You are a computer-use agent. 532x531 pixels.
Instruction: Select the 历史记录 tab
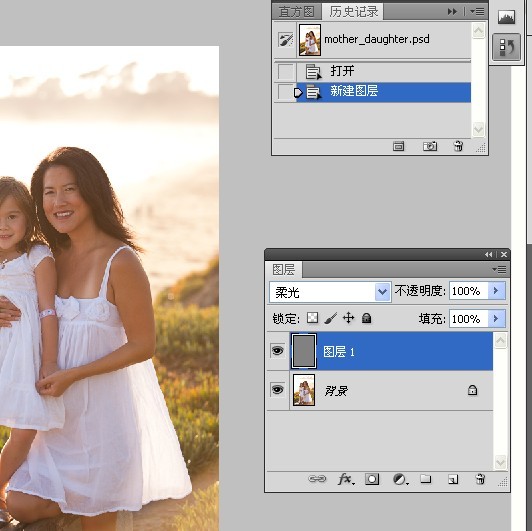353,12
